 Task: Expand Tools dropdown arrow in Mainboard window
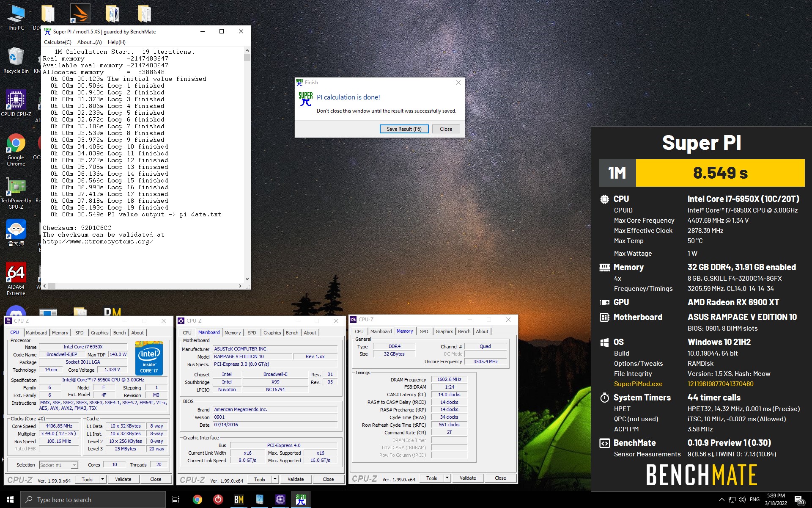(275, 479)
